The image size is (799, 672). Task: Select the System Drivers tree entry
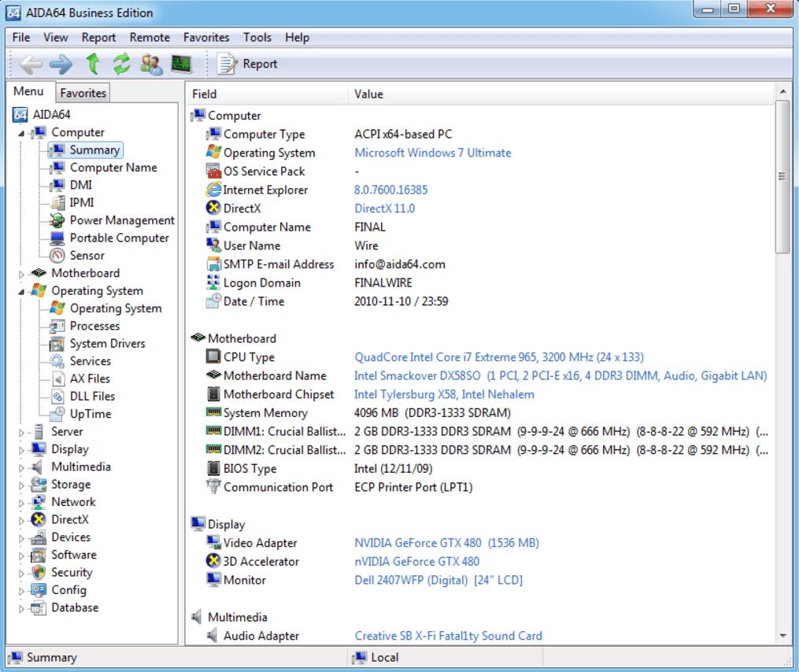(x=107, y=344)
